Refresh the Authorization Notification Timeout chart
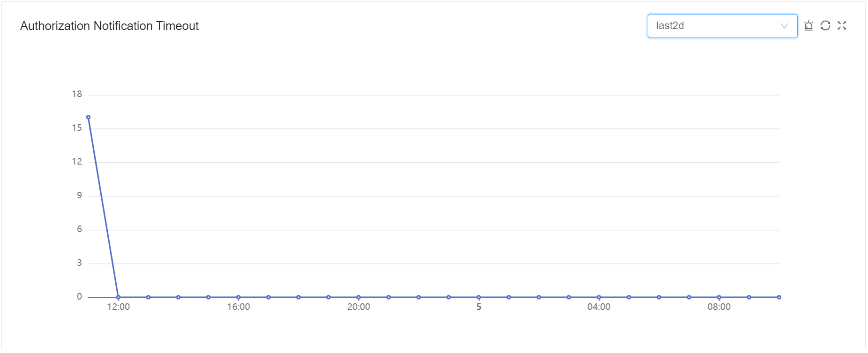The width and height of the screenshot is (868, 353). coord(825,26)
